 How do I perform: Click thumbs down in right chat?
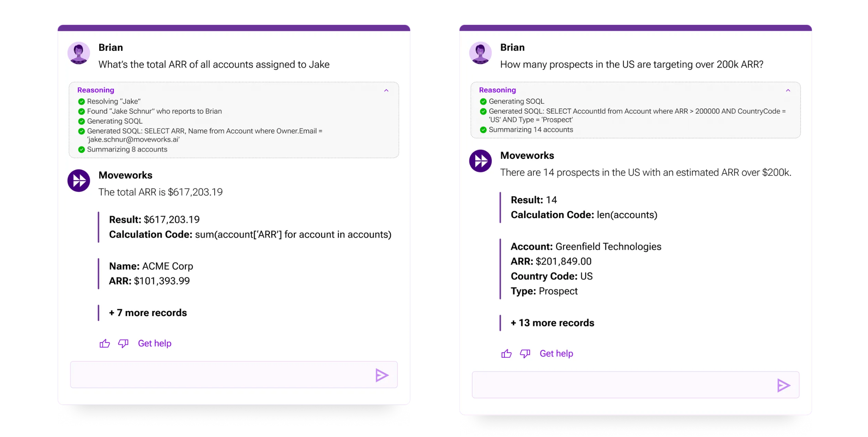[x=525, y=353]
